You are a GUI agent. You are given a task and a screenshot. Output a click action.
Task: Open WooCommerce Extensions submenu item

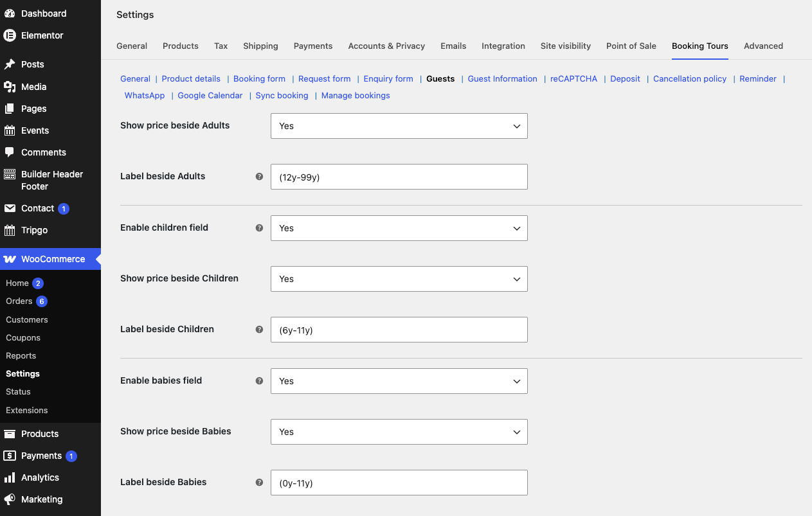point(27,410)
